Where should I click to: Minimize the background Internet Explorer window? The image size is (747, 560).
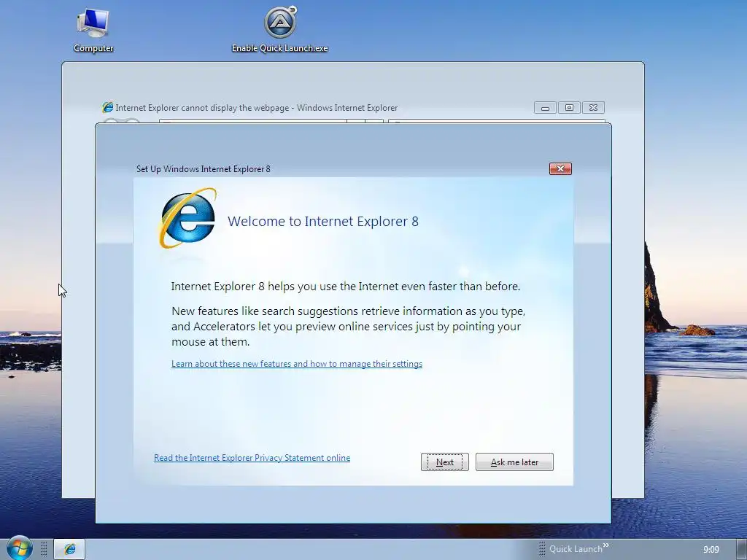pos(545,108)
